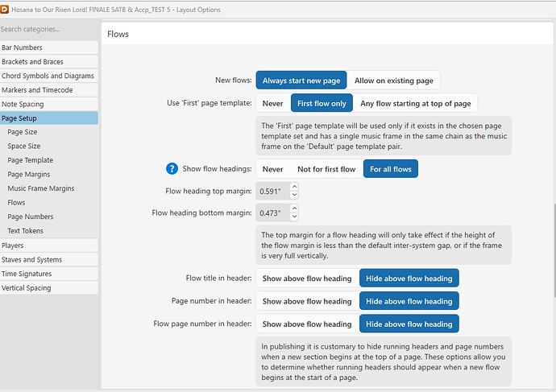
Task: Set 'First' page template to Never
Action: point(272,103)
